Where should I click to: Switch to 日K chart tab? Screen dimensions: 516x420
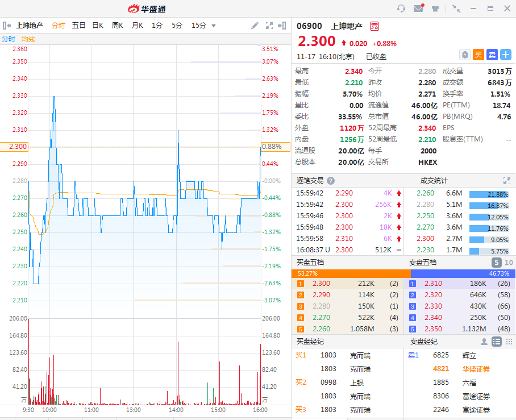(x=98, y=26)
